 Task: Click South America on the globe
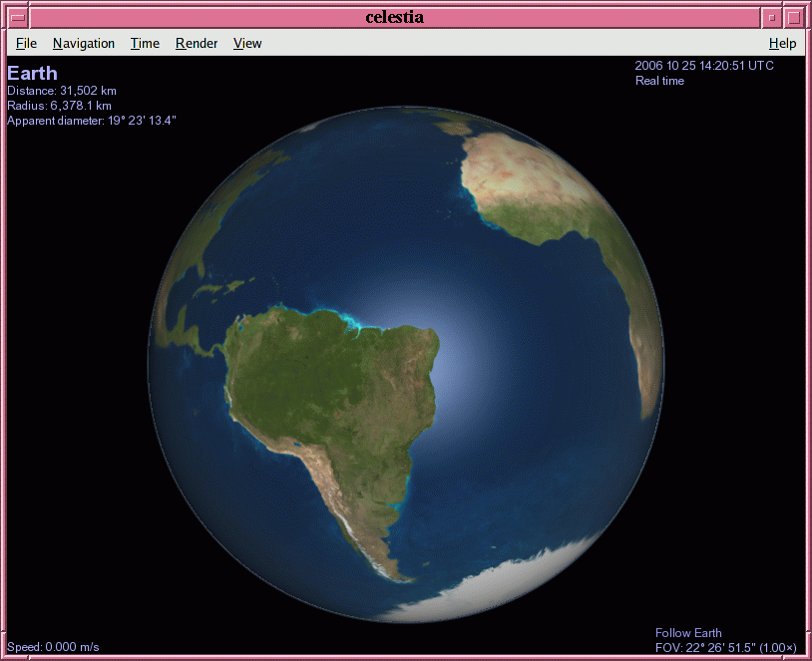click(x=329, y=389)
